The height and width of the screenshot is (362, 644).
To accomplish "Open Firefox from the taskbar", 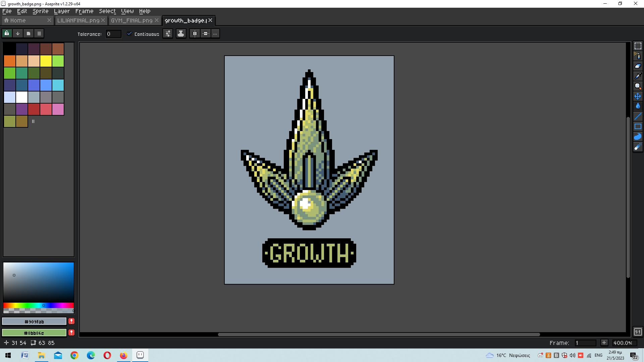I will 123,355.
